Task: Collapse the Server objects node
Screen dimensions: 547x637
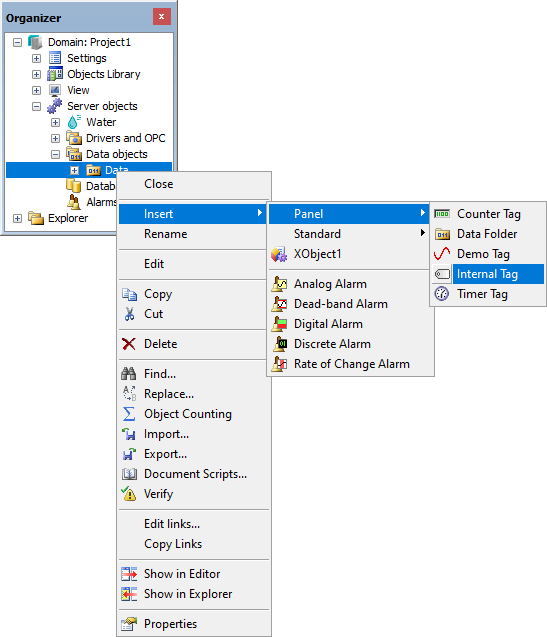Action: point(36,106)
